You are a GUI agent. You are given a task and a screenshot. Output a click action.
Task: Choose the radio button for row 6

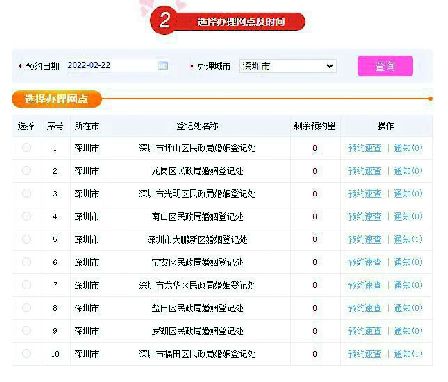point(26,262)
